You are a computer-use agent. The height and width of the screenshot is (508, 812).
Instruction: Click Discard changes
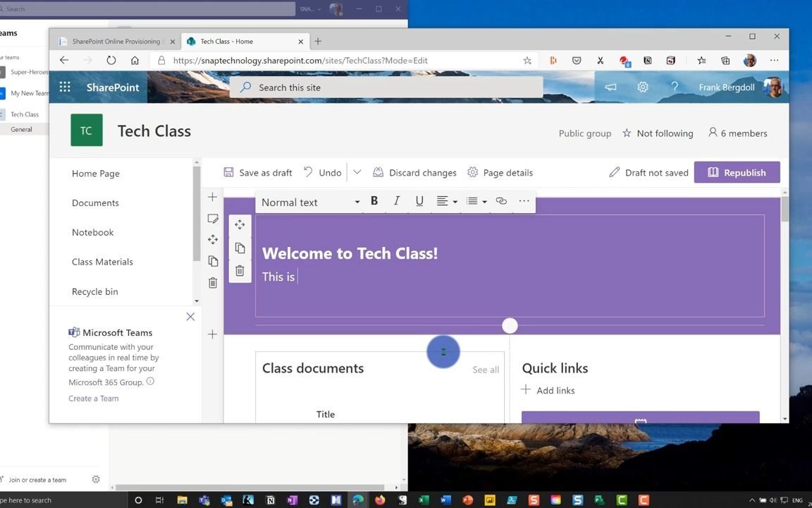pyautogui.click(x=414, y=173)
